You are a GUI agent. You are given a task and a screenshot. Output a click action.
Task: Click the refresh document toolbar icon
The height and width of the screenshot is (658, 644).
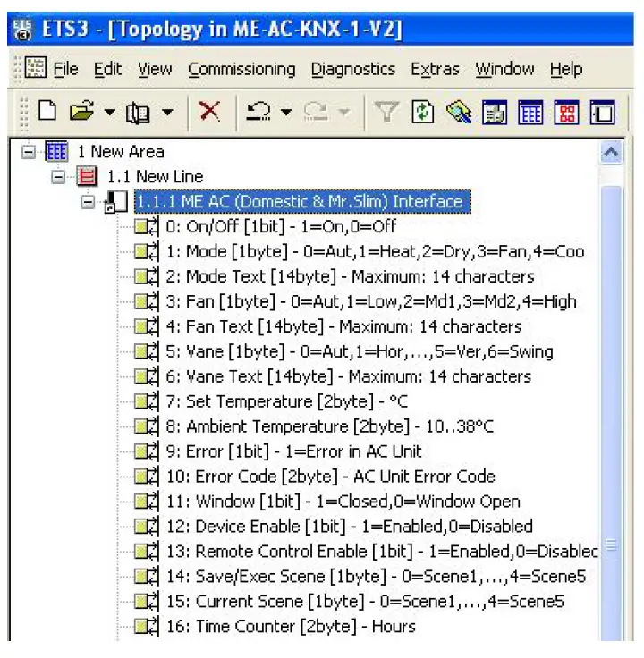click(422, 112)
